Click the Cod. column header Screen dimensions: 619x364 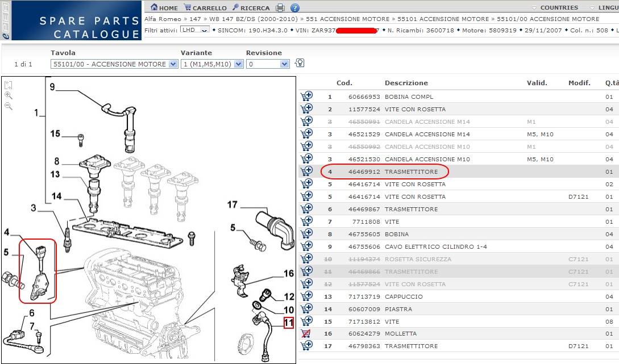[x=344, y=83]
